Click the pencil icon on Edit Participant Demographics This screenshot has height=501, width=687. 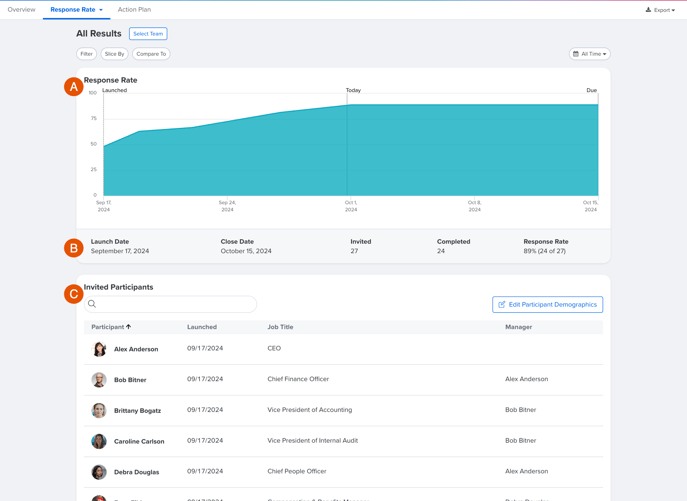[x=502, y=305]
